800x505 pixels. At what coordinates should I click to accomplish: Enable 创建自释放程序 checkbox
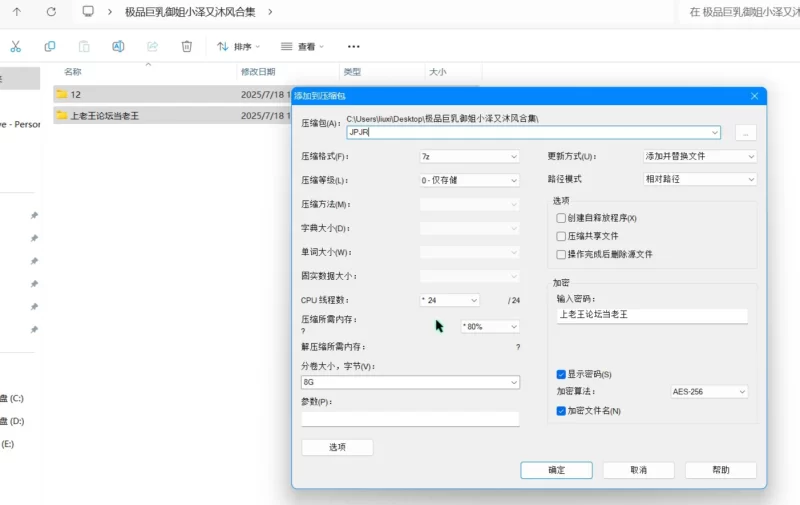coord(561,218)
